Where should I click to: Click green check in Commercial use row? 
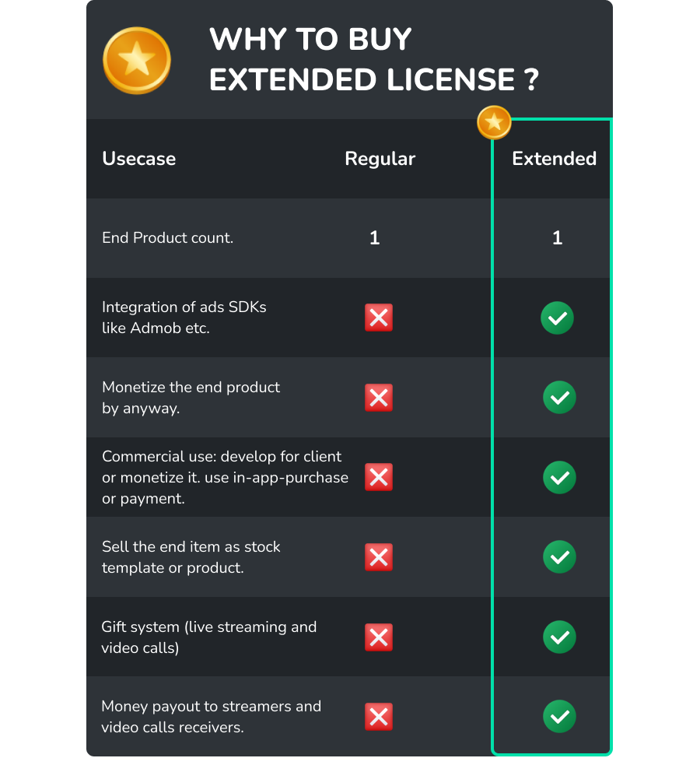click(x=558, y=477)
